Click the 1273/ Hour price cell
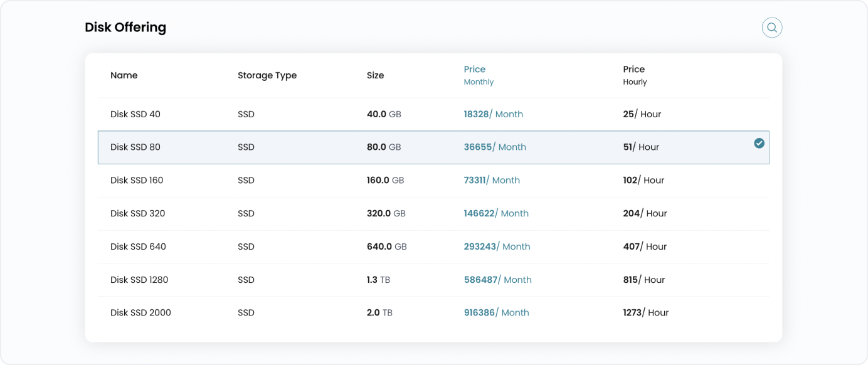 (x=645, y=312)
